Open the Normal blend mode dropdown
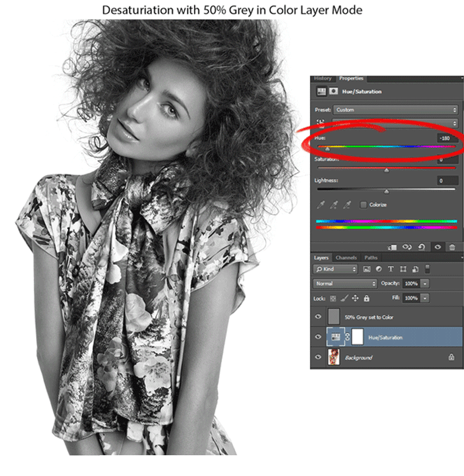This screenshot has height=476, width=464. coord(345,283)
